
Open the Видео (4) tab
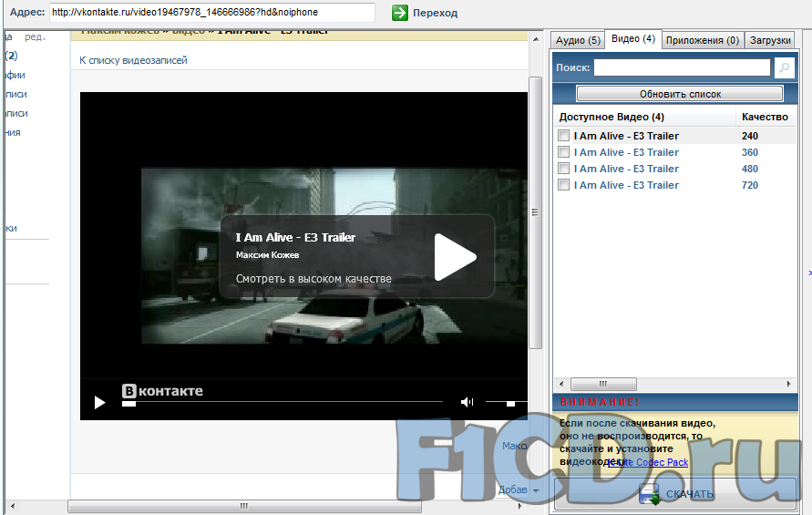pos(632,39)
